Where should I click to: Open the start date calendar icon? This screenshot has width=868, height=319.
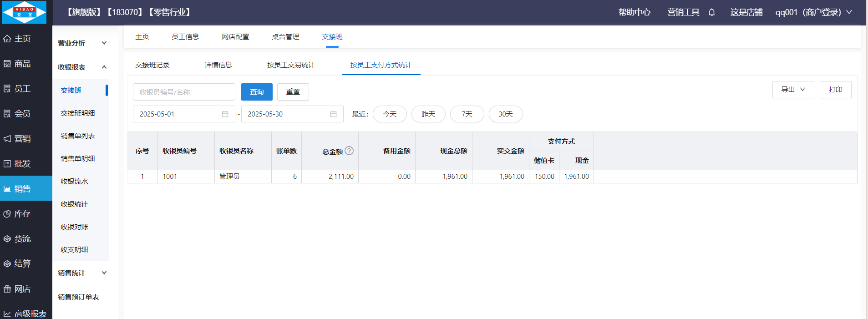click(225, 114)
